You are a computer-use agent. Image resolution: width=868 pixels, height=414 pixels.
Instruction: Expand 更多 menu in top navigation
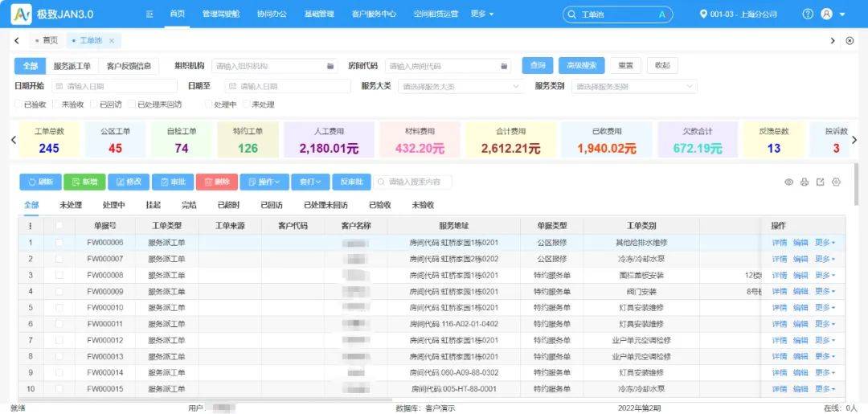point(482,14)
